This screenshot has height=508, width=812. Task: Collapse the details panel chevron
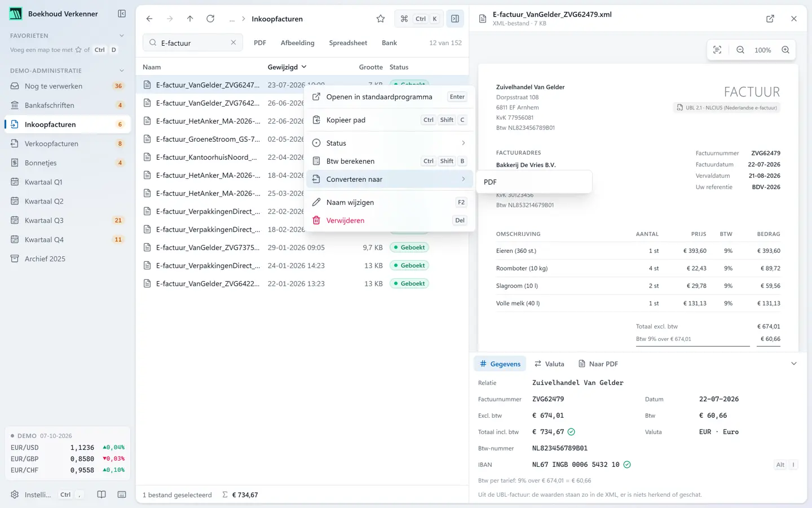(794, 364)
